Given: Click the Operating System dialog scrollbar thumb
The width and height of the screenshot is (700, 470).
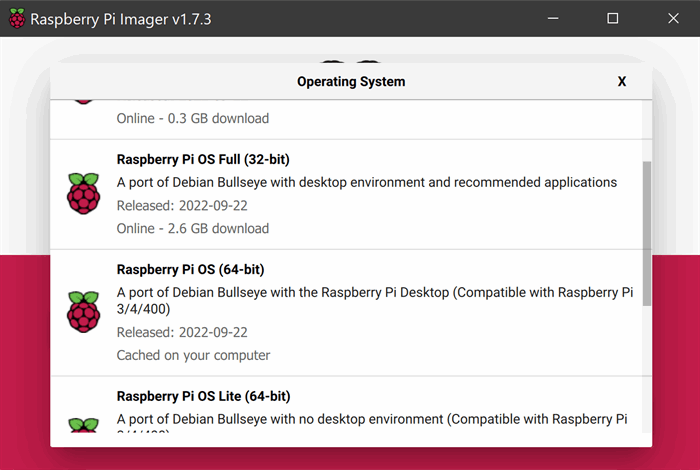Looking at the screenshot, I should coord(646,233).
